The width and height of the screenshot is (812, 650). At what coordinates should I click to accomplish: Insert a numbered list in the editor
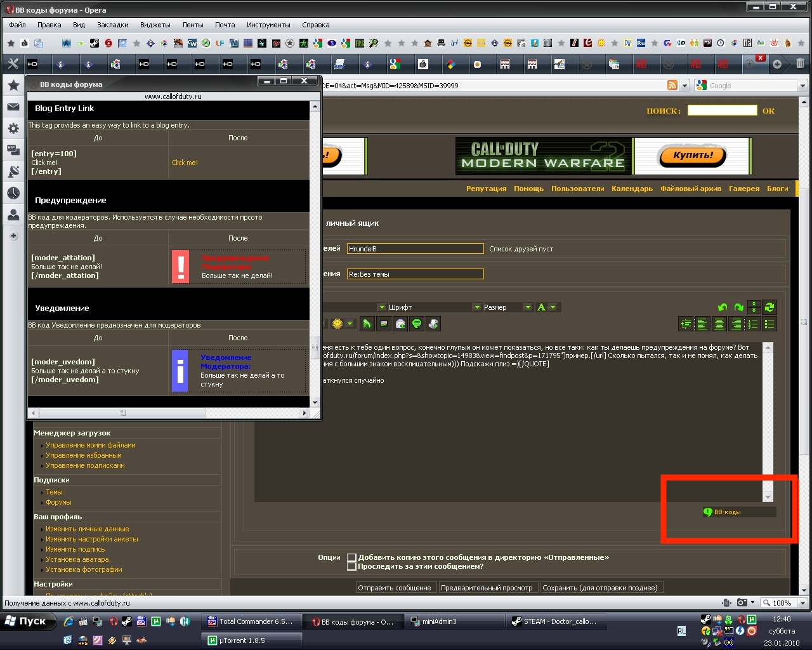pos(753,324)
